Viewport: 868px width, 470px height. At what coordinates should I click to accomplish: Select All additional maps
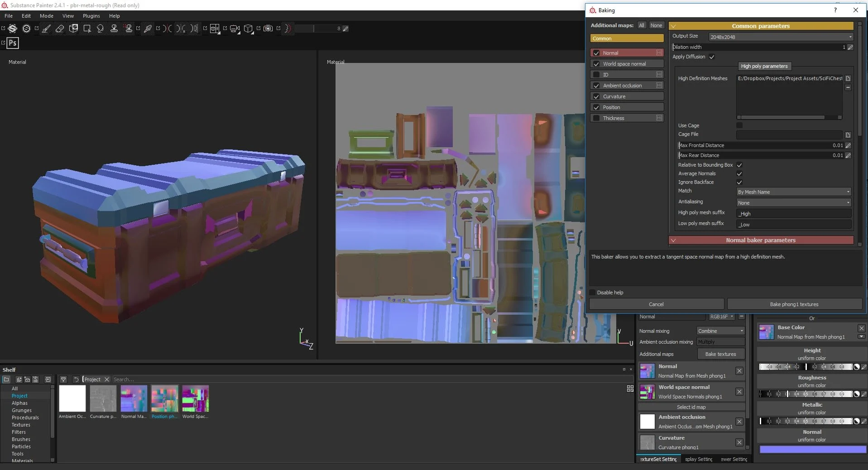[x=642, y=25]
